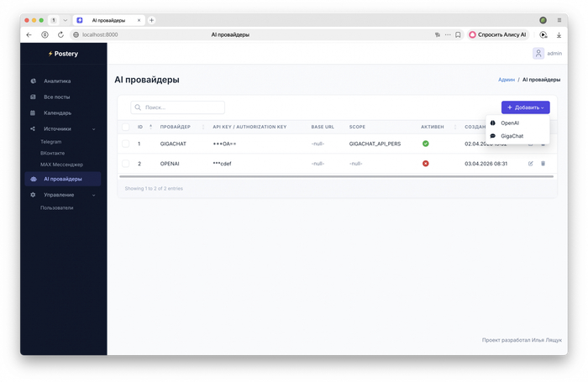Open the browser downloads icon
Image resolution: width=588 pixels, height=382 pixels.
pyautogui.click(x=559, y=34)
